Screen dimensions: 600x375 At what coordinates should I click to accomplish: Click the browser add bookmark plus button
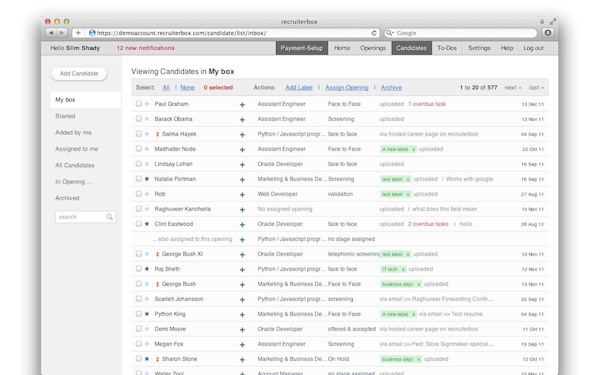pos(78,33)
